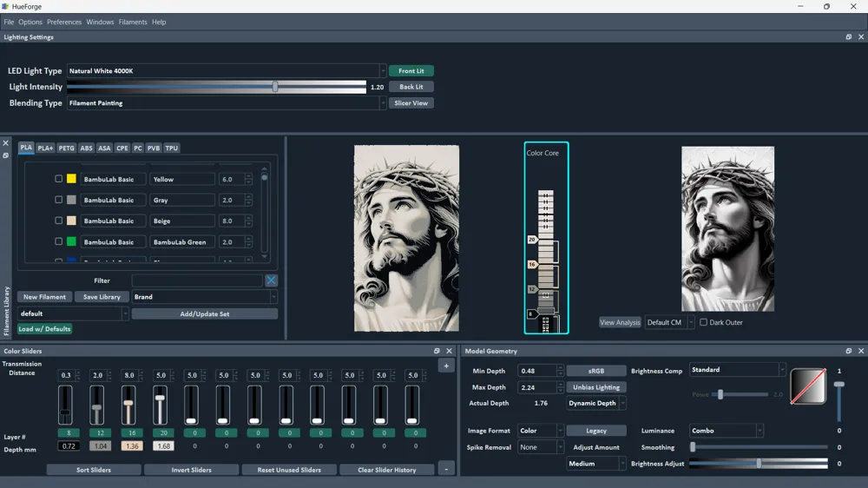Click the Filter input field
The height and width of the screenshot is (488, 868).
(197, 280)
